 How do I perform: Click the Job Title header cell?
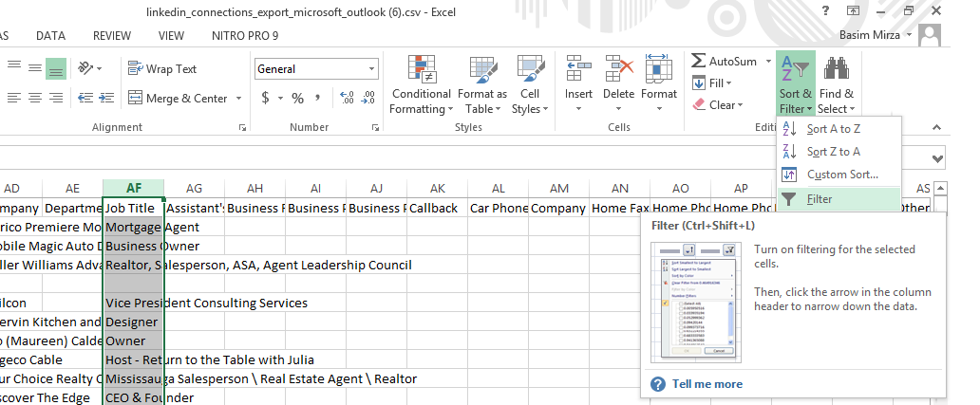(x=134, y=208)
